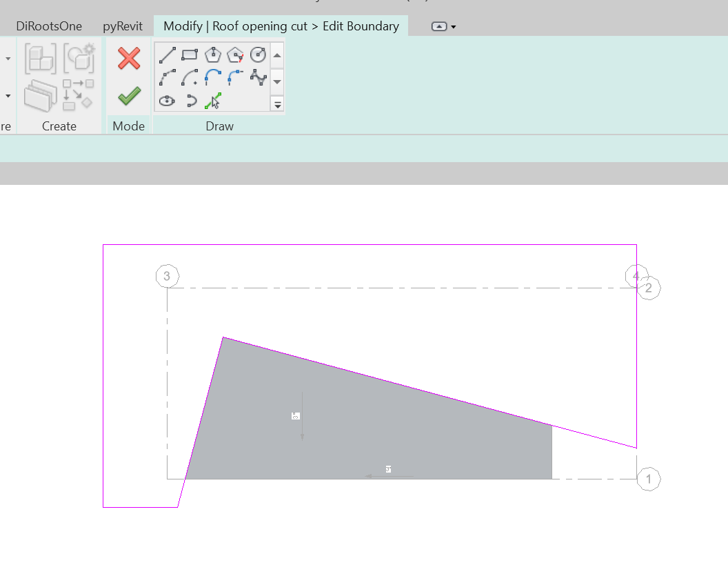Select the Line sketch tool
The height and width of the screenshot is (574, 728).
pyautogui.click(x=166, y=55)
